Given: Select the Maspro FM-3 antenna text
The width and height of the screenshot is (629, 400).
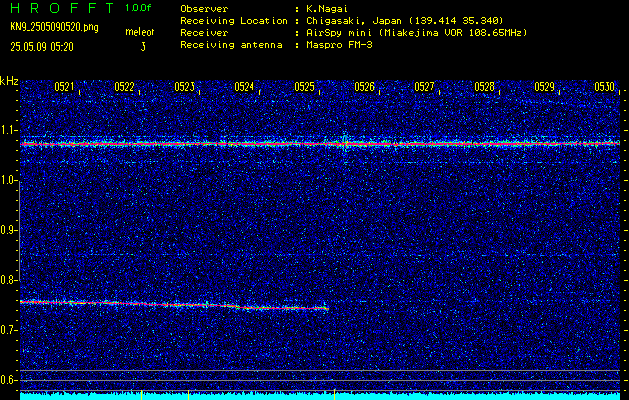Looking at the screenshot, I should click(339, 45).
